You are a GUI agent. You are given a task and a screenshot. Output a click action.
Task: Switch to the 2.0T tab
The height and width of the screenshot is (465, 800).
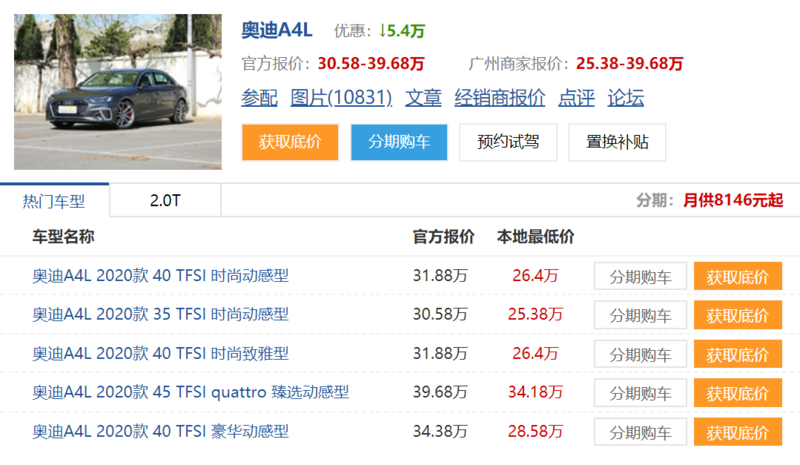[165, 201]
